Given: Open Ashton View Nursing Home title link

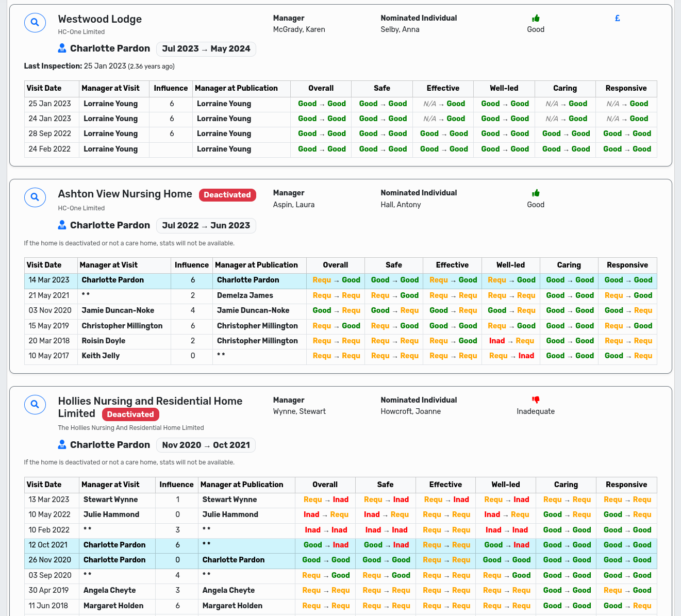Looking at the screenshot, I should (125, 194).
